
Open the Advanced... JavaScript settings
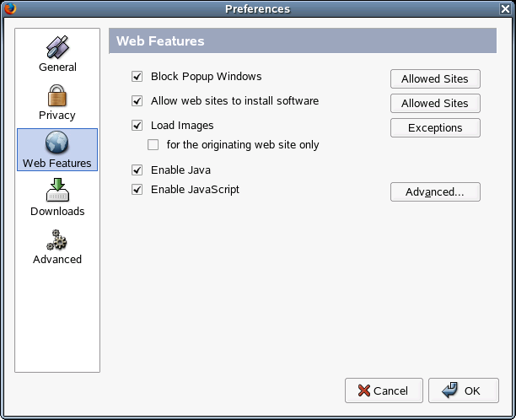coord(435,192)
